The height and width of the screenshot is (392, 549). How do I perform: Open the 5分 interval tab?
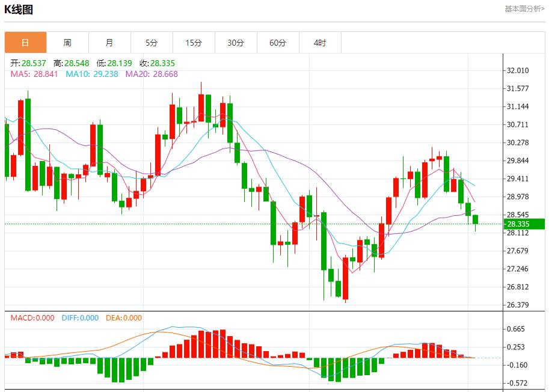(x=152, y=43)
